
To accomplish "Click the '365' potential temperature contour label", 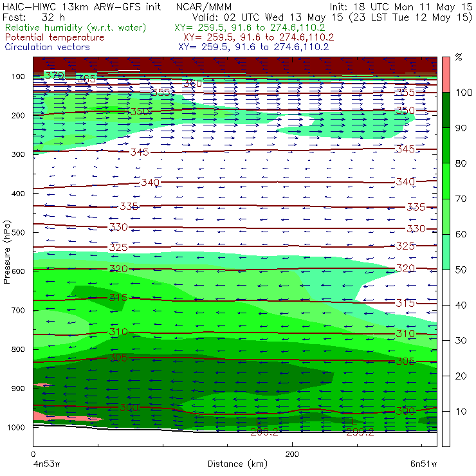I will click(87, 79).
